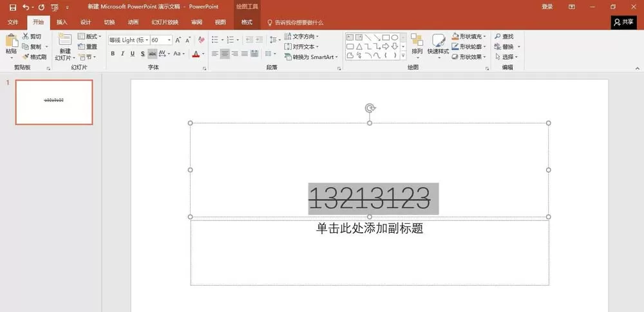Select the right arrow shape in gallery
This screenshot has height=312, width=644.
pyautogui.click(x=386, y=46)
